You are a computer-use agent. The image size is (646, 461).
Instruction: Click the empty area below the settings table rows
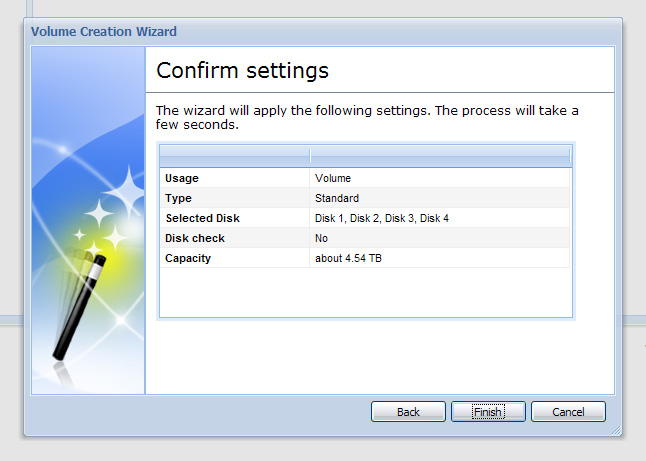click(x=365, y=293)
